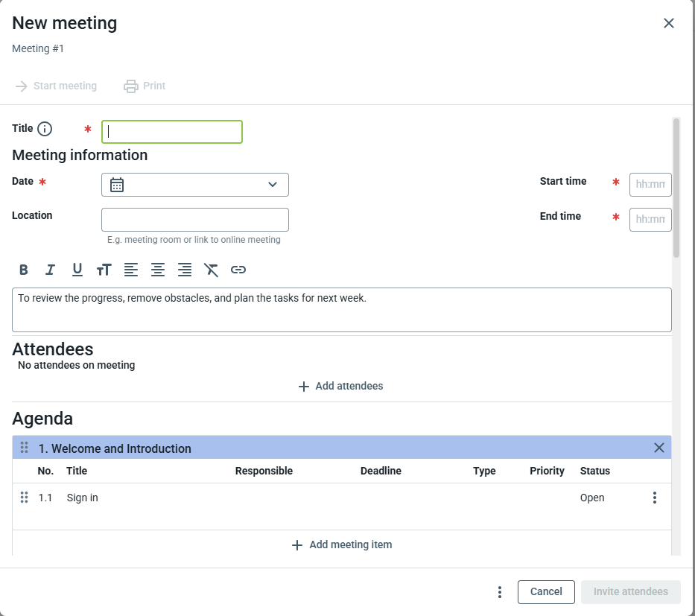695x616 pixels.
Task: Click Add meeting item
Action: pos(342,544)
